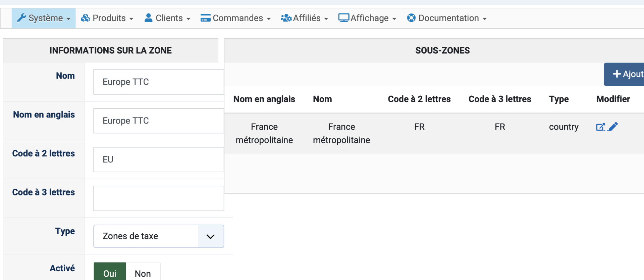Click the Affiliés users-cog icon
The image size is (644, 280).
coord(286,18)
